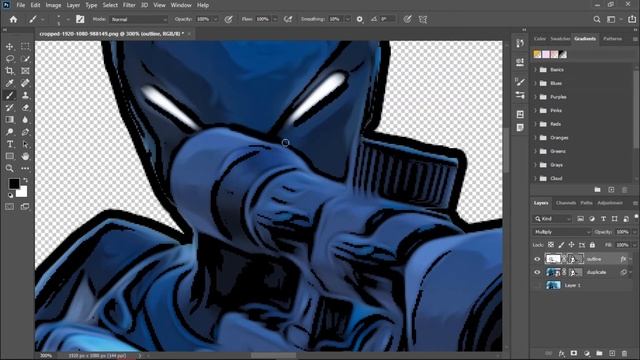Toggle lock image pixels brush icon
The width and height of the screenshot is (640, 360).
click(561, 245)
